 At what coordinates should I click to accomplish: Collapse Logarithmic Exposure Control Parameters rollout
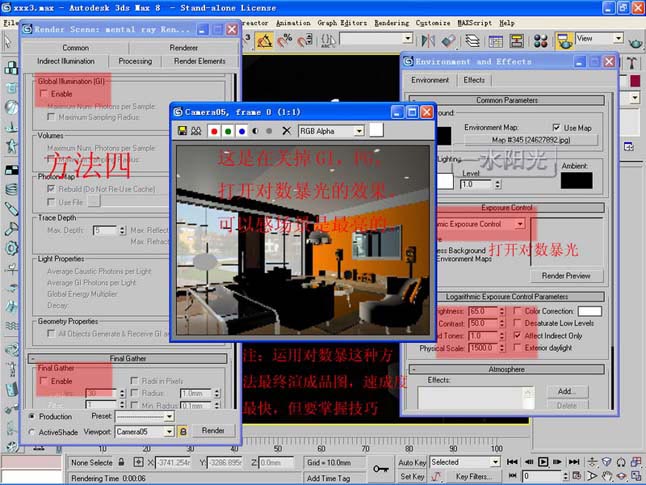(507, 297)
